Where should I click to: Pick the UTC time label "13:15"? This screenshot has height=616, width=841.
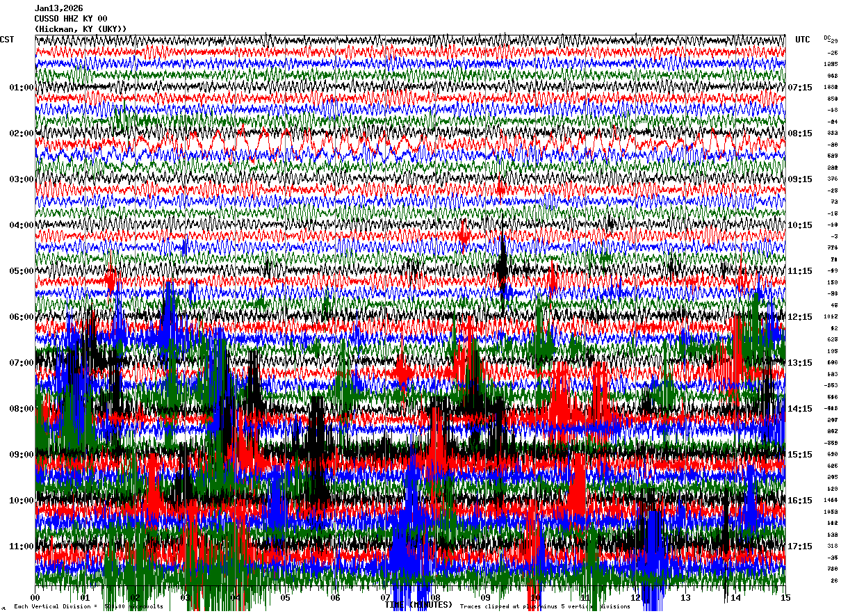(x=800, y=363)
